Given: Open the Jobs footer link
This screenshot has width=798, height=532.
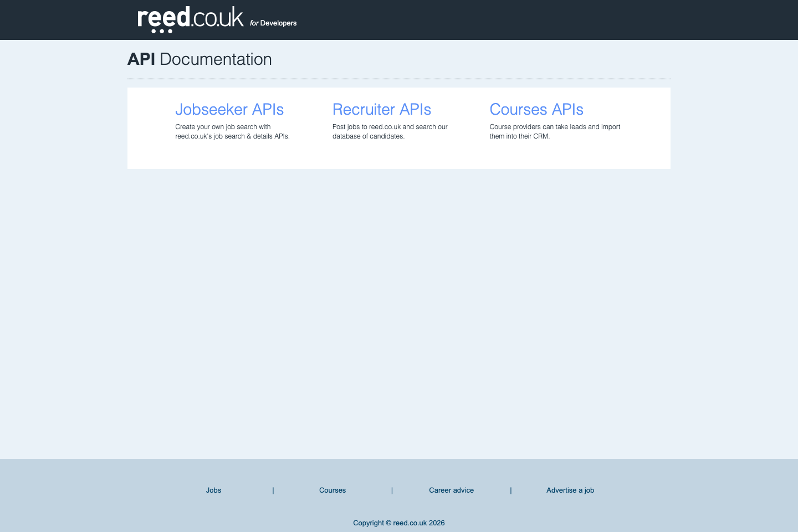Looking at the screenshot, I should pos(213,490).
